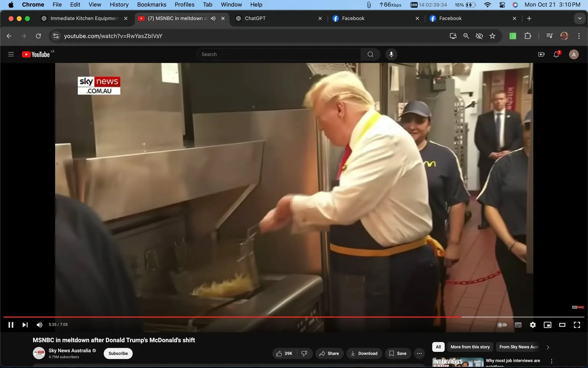
Task: Toggle the autoplay switch off
Action: pos(502,325)
